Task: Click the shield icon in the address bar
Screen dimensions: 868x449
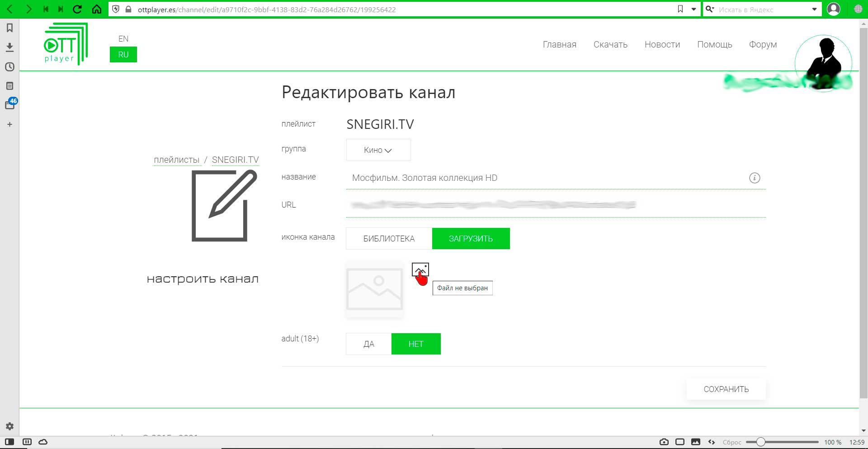Action: tap(116, 9)
